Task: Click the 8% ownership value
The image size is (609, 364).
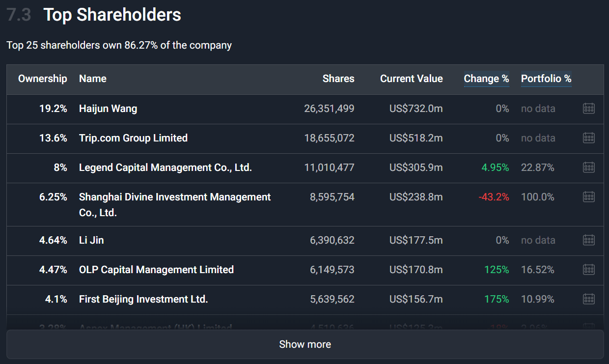Action: [60, 168]
